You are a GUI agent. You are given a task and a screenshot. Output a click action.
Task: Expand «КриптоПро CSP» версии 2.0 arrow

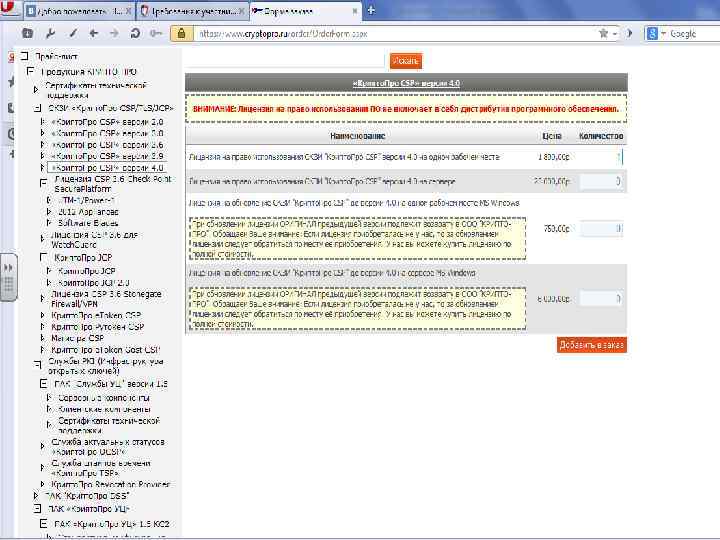tap(43, 122)
